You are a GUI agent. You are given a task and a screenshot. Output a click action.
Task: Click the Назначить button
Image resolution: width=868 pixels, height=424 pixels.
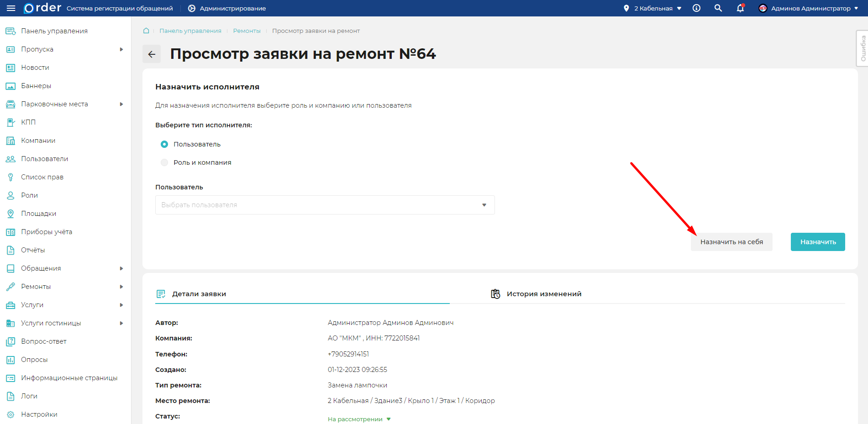click(817, 241)
